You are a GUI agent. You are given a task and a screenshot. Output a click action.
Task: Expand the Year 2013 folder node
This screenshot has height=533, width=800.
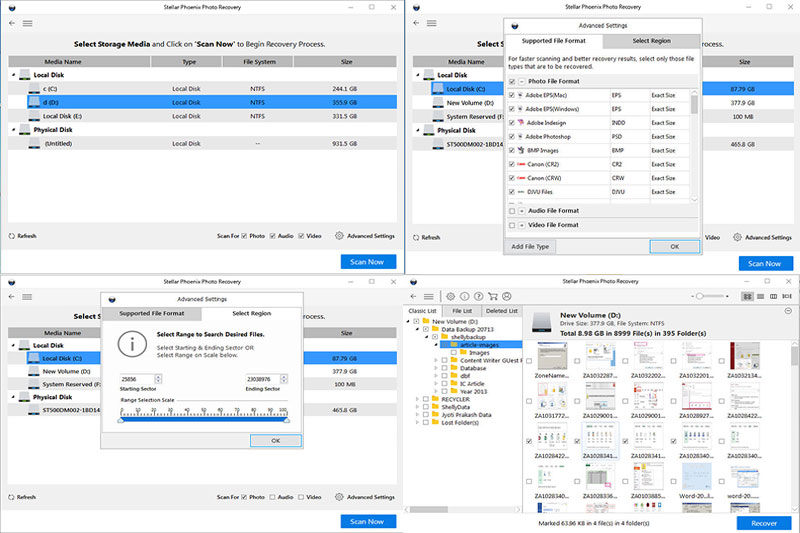[x=436, y=391]
